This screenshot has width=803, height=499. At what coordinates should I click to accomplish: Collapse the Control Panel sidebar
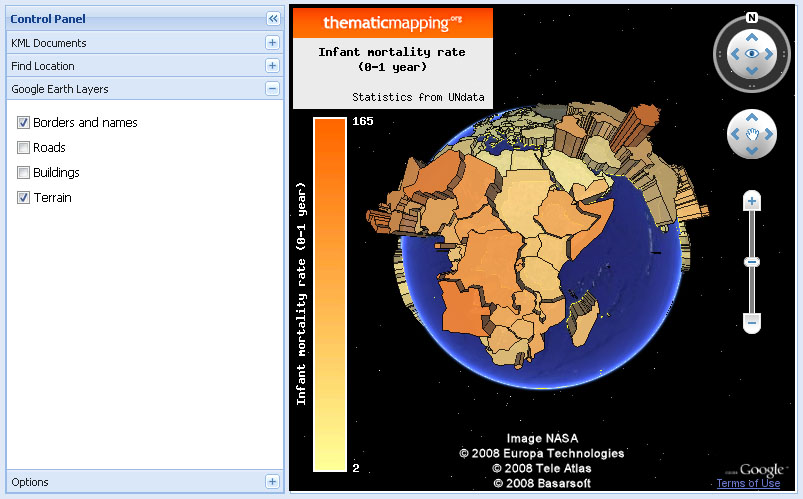click(x=272, y=19)
